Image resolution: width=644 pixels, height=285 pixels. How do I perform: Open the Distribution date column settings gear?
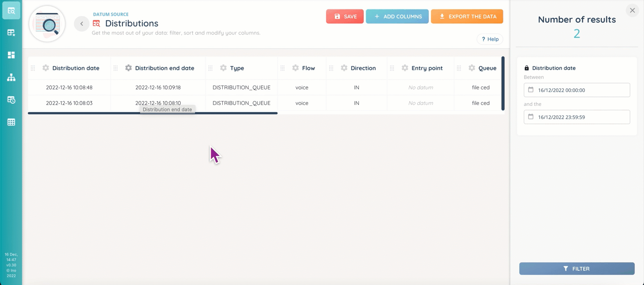[46, 68]
